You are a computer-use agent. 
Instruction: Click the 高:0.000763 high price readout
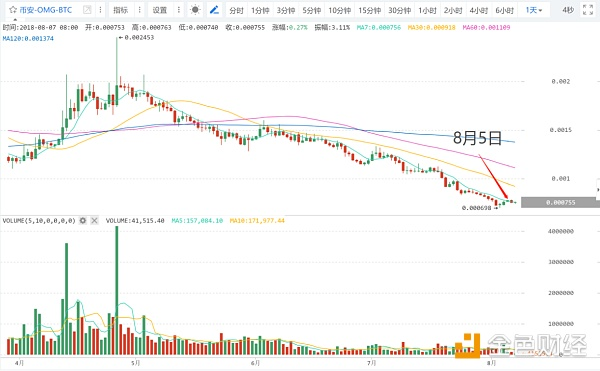pyautogui.click(x=152, y=28)
